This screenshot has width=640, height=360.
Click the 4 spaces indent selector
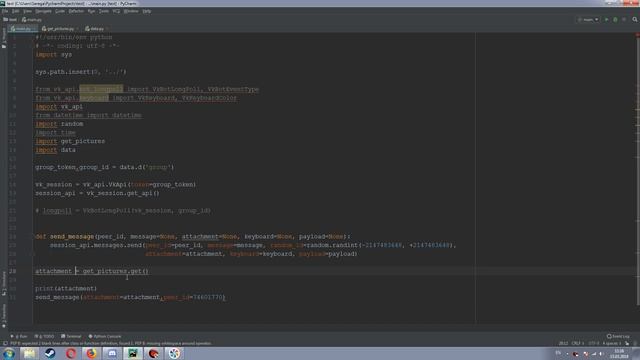611,344
